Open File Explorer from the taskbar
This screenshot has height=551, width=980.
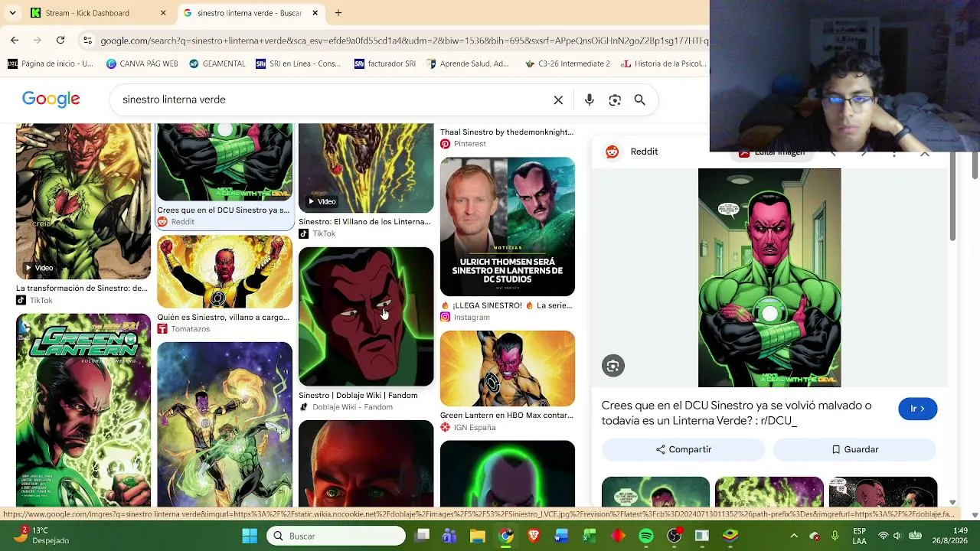click(x=478, y=536)
